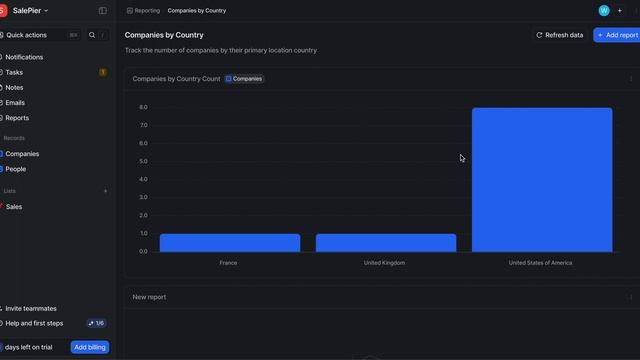Image resolution: width=640 pixels, height=360 pixels.
Task: Click the days left on trial text
Action: click(x=29, y=347)
